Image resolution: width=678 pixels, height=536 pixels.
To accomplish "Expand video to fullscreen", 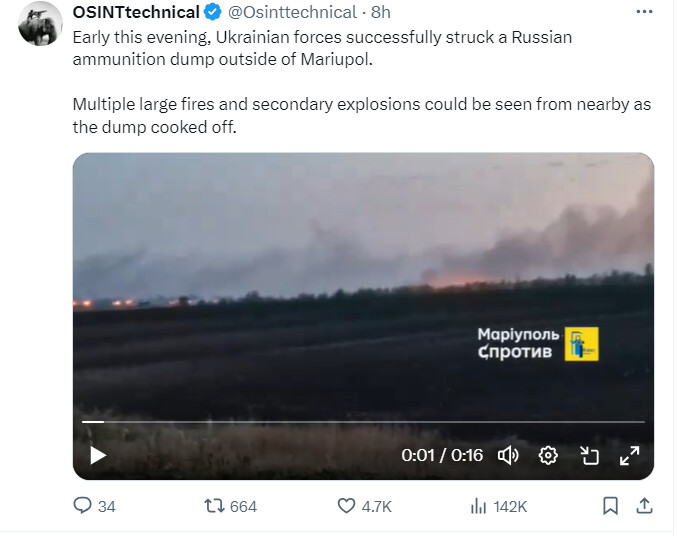I will pos(629,455).
